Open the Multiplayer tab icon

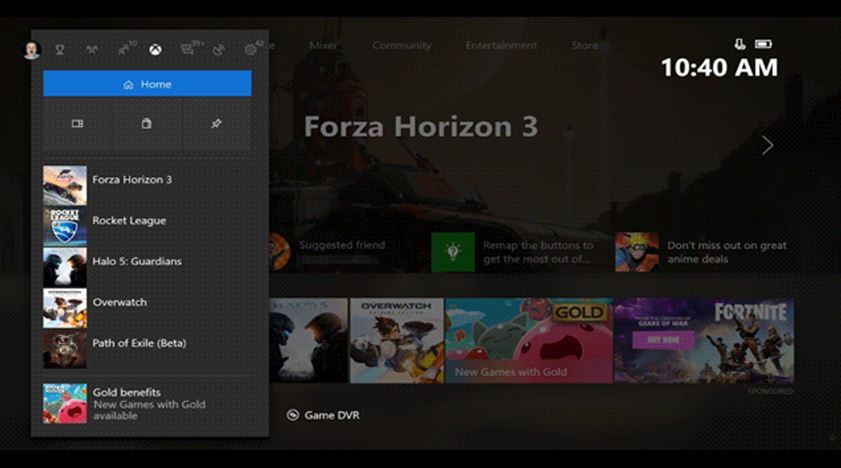(92, 50)
